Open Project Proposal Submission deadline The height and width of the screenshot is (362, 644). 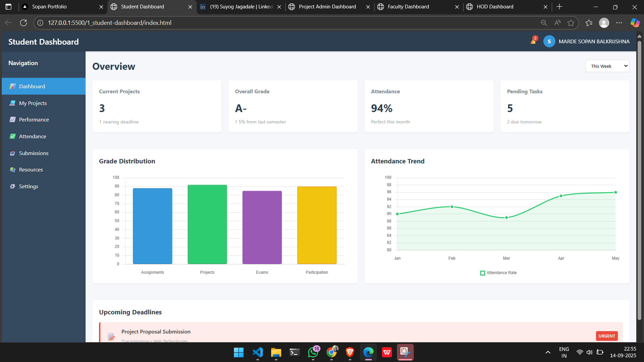pyautogui.click(x=361, y=332)
